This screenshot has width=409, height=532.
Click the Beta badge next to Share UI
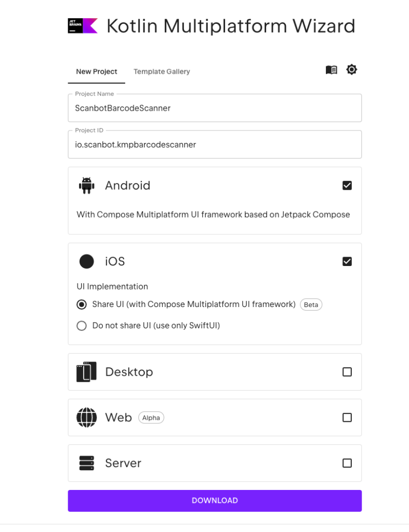pos(311,304)
